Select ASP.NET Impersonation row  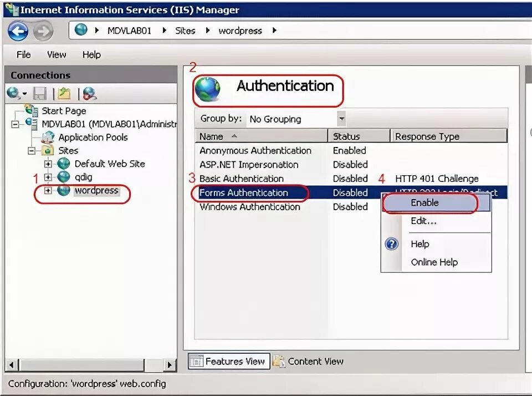click(351, 164)
